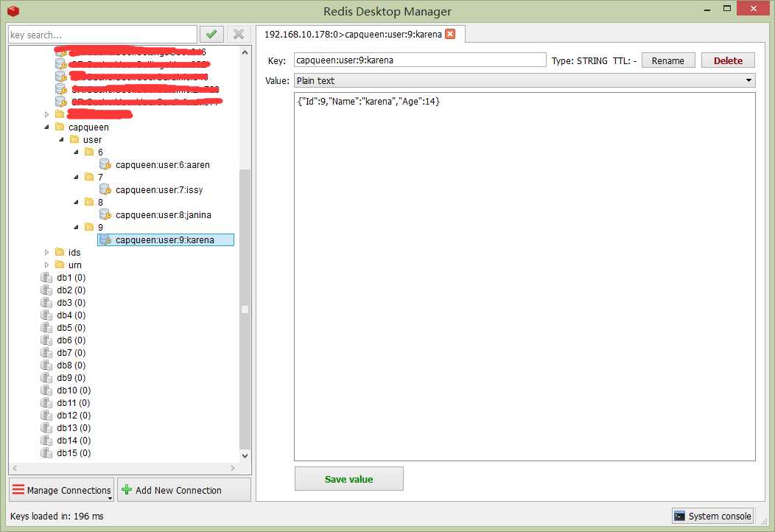This screenshot has width=775, height=532.
Task: Click the db1 database icon
Action: click(46, 277)
